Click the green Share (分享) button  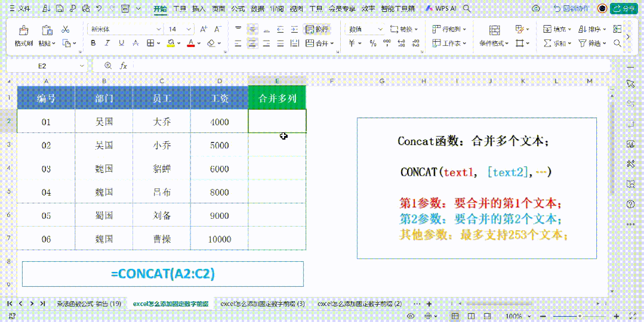click(624, 8)
